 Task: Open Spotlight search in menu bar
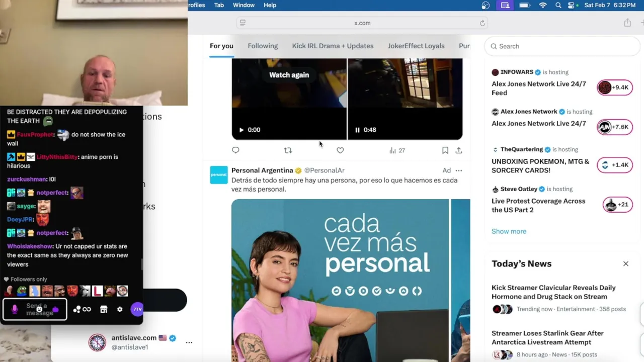[558, 5]
